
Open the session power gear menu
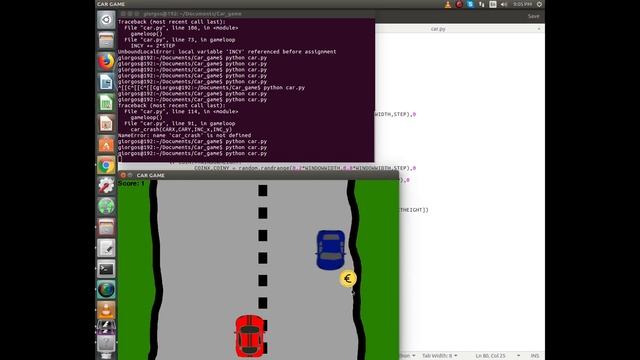pyautogui.click(x=539, y=4)
